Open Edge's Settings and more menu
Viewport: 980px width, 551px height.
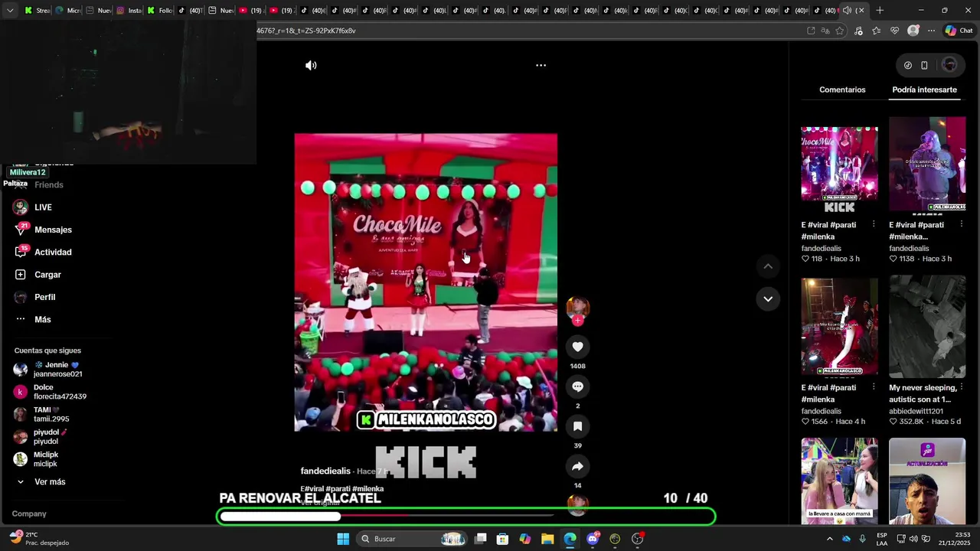click(931, 31)
